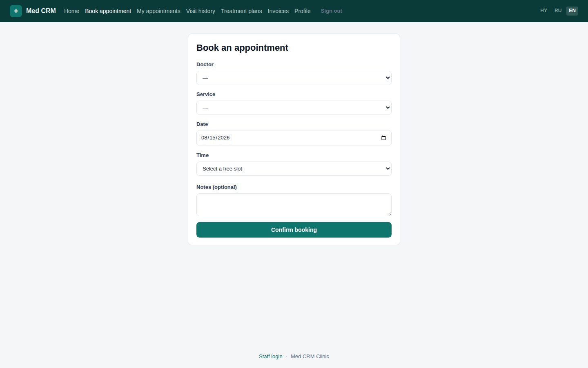
Task: Expand the Service dropdown
Action: 294,108
